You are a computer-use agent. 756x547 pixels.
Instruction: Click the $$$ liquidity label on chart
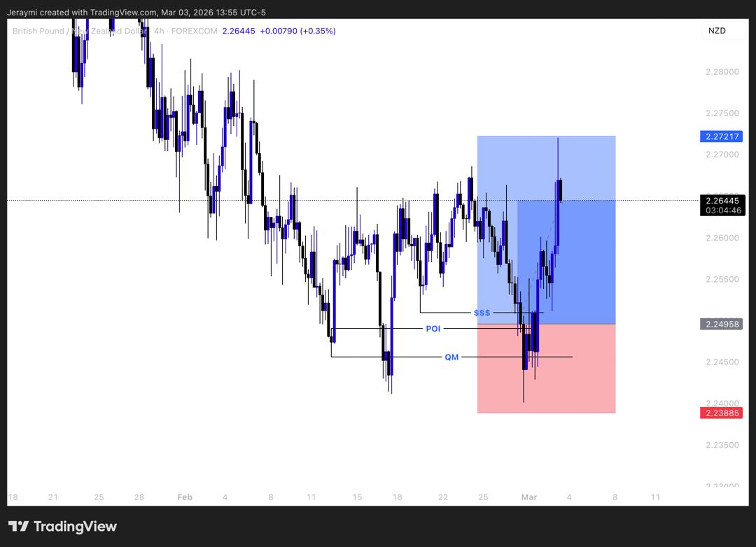point(482,313)
